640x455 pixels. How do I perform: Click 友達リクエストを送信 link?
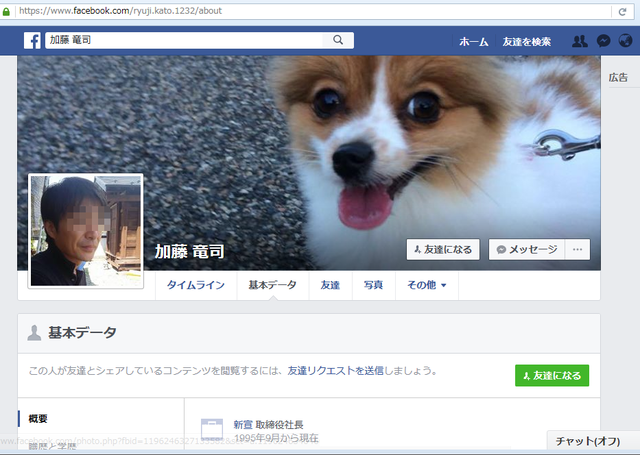(336, 371)
